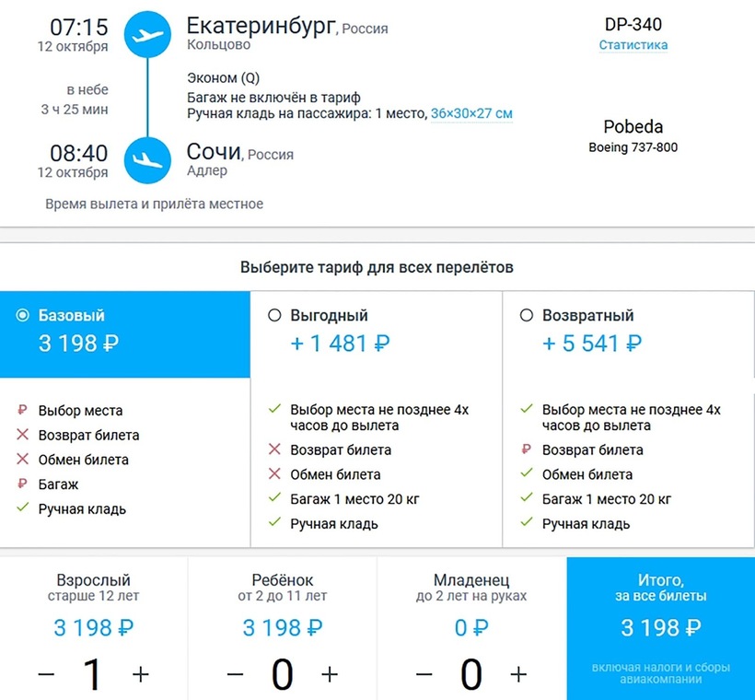Increase the adult passenger count
Screen dimensions: 755x700
(x=140, y=674)
